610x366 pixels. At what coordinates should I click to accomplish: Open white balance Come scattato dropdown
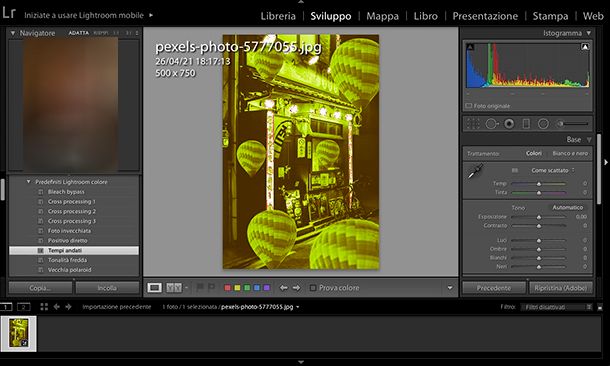point(553,170)
